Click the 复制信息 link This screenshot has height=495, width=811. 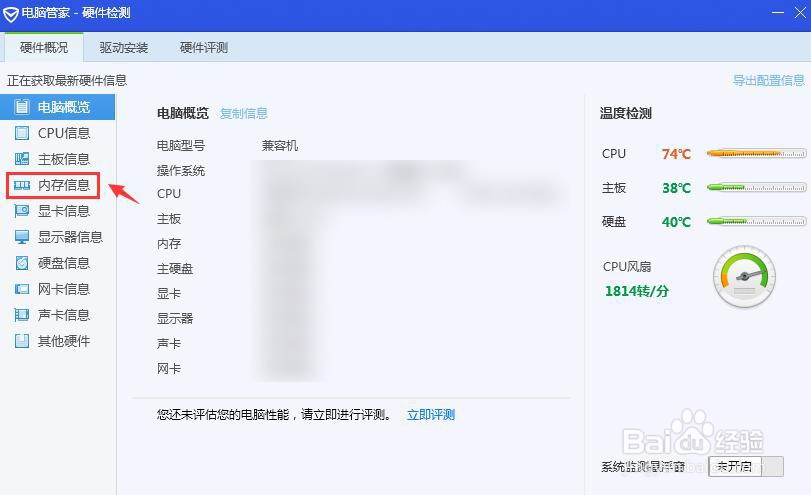tap(244, 113)
